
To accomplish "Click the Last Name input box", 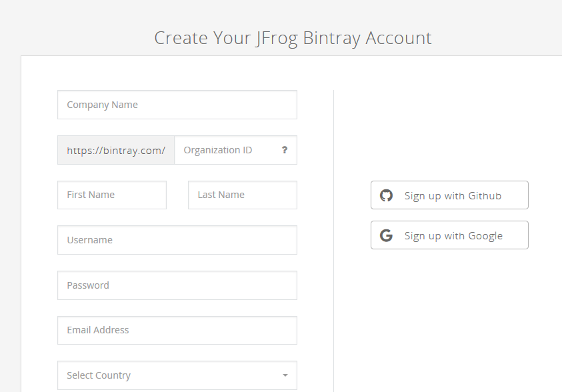I will [x=242, y=195].
